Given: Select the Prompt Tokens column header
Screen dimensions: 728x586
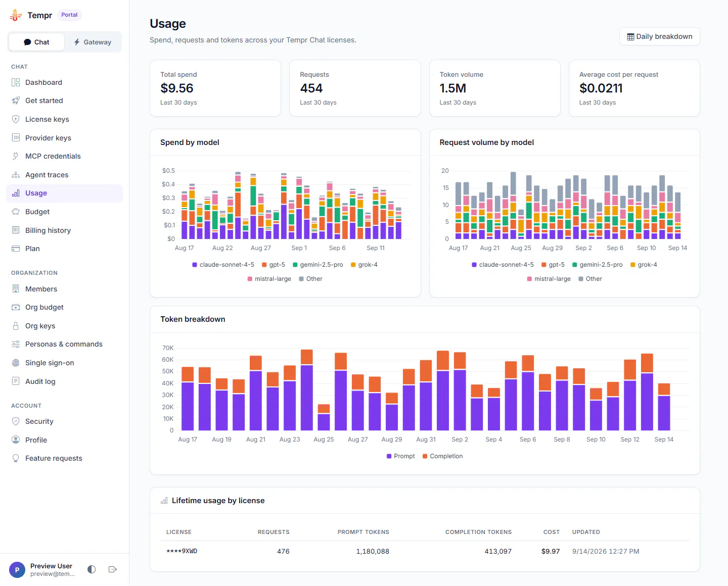Looking at the screenshot, I should tap(363, 532).
